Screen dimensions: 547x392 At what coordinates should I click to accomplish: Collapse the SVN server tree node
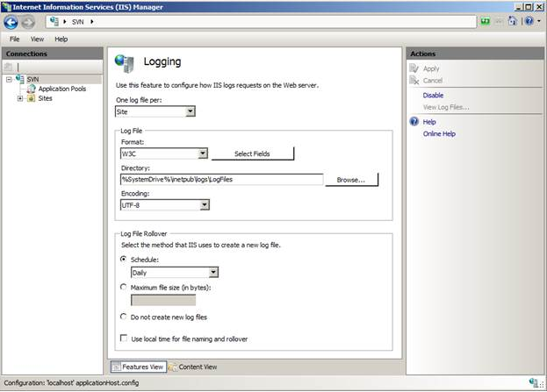[x=9, y=80]
